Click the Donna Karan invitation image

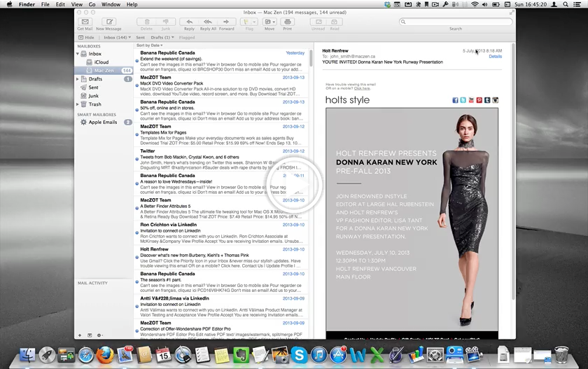(412, 219)
